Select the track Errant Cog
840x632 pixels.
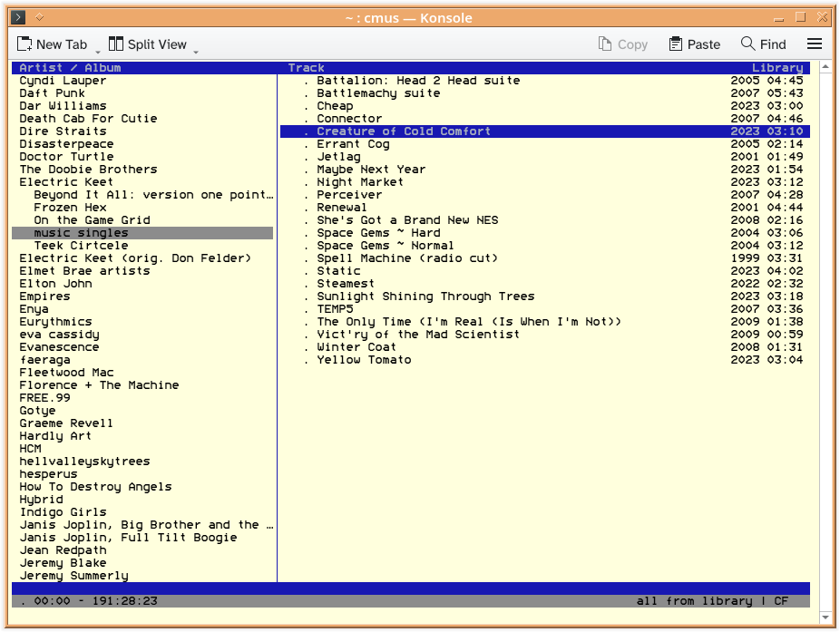point(545,144)
